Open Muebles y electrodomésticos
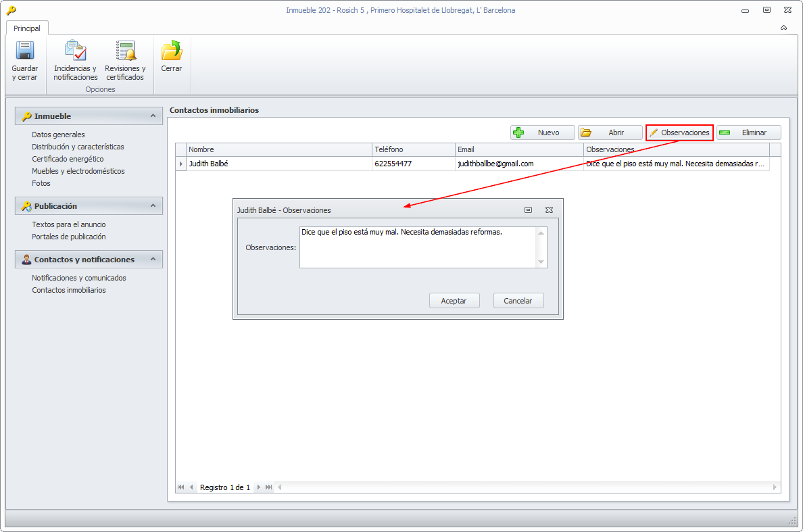The height and width of the screenshot is (532, 803). [78, 172]
